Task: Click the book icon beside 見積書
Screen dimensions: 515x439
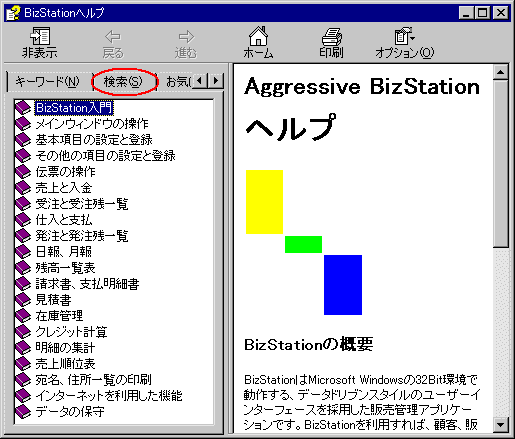Action: (23, 300)
